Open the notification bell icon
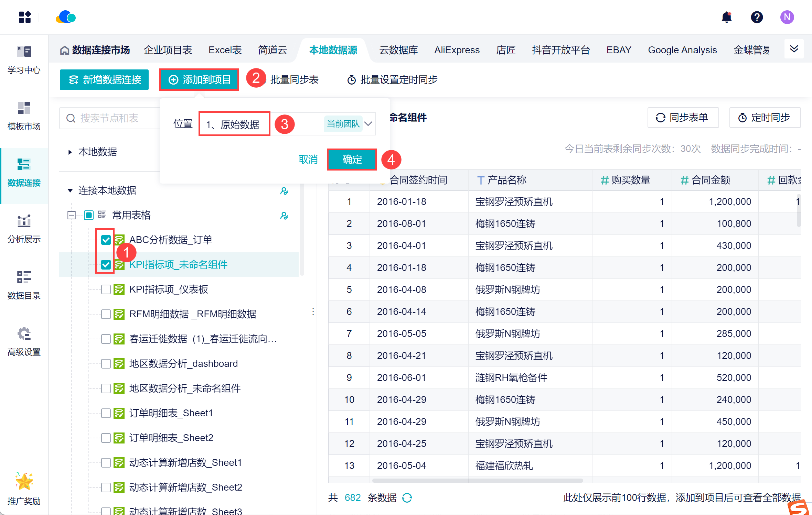Screen dimensions: 812x515 pos(726,17)
